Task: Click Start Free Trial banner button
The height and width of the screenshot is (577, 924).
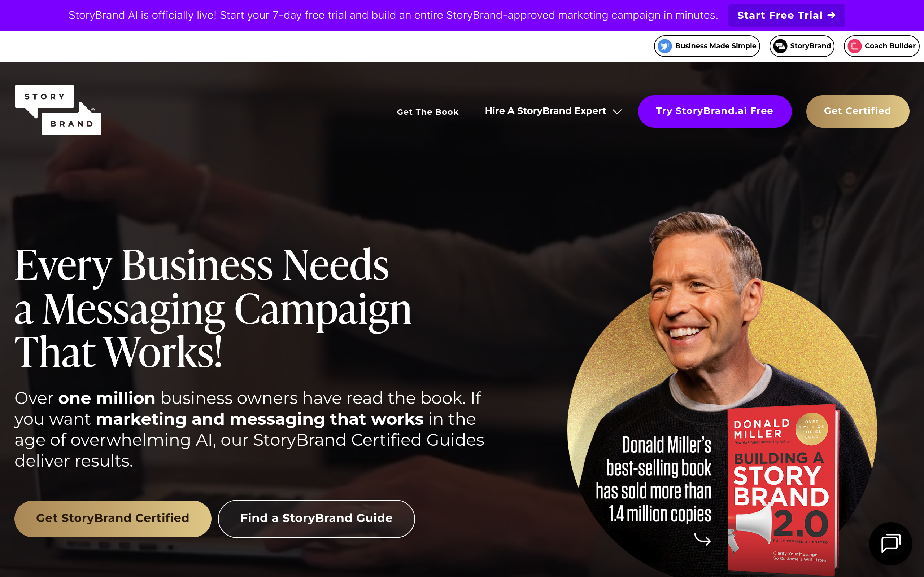Action: tap(786, 15)
